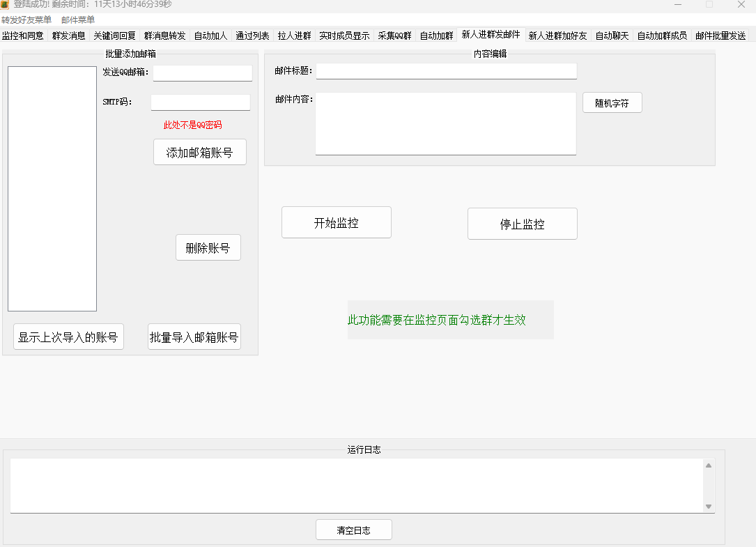The width and height of the screenshot is (756, 547).
Task: Open the 自动加人 tab
Action: 210,35
